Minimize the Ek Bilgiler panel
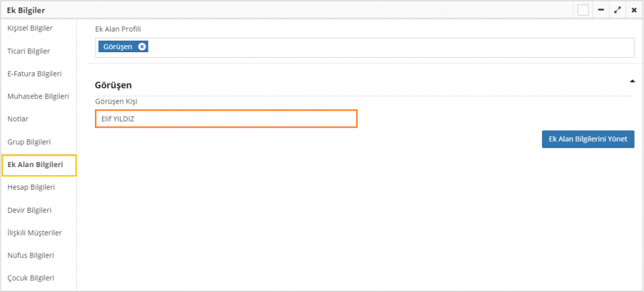644x292 pixels. [601, 10]
